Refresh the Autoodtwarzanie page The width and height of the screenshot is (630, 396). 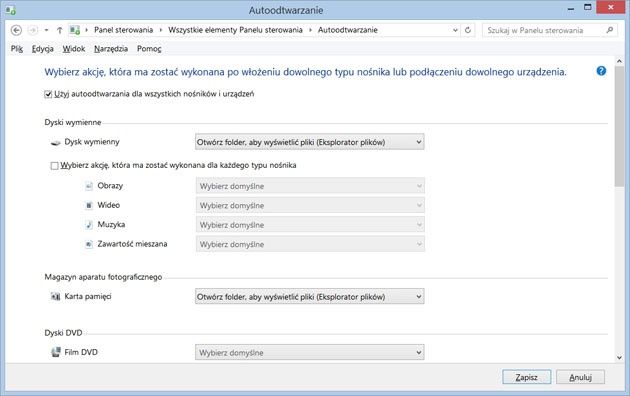(x=468, y=30)
